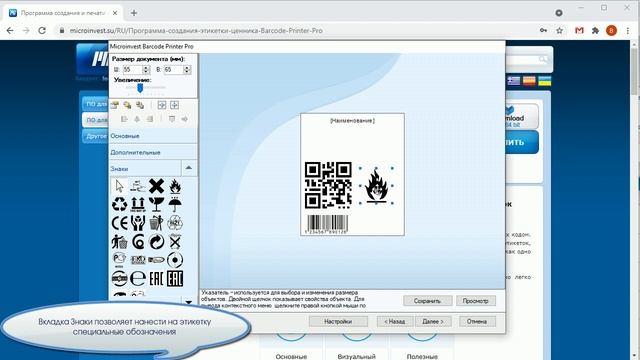The height and width of the screenshot is (360, 640).
Task: Click the first toolbar icon above Основные
Action: pyautogui.click(x=115, y=105)
